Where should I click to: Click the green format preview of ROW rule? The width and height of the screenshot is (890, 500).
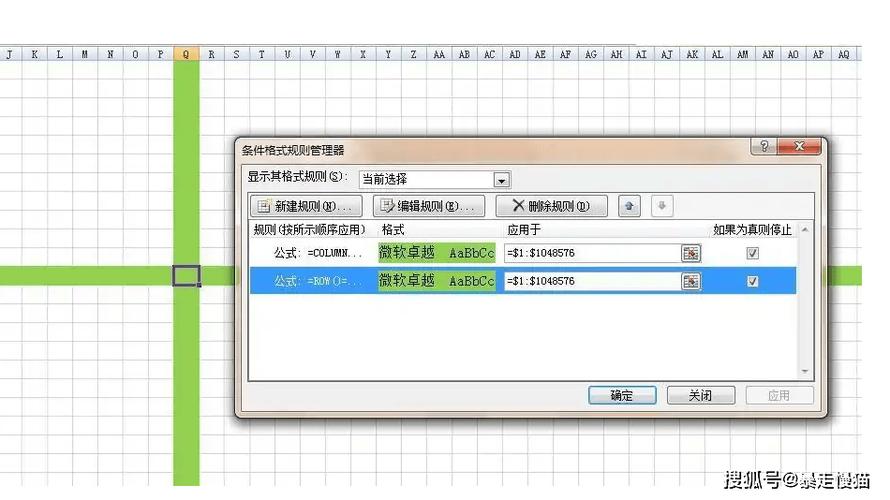pyautogui.click(x=436, y=281)
